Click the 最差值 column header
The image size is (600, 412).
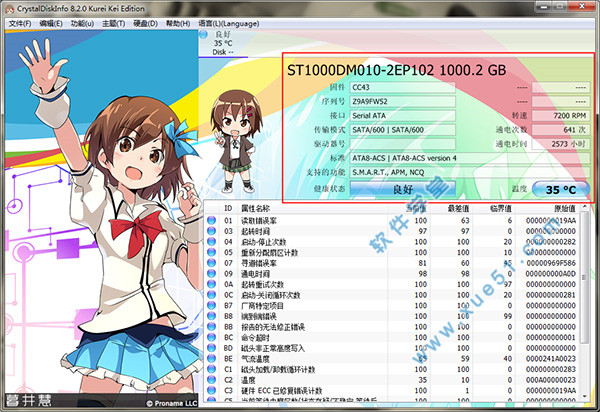coord(458,208)
